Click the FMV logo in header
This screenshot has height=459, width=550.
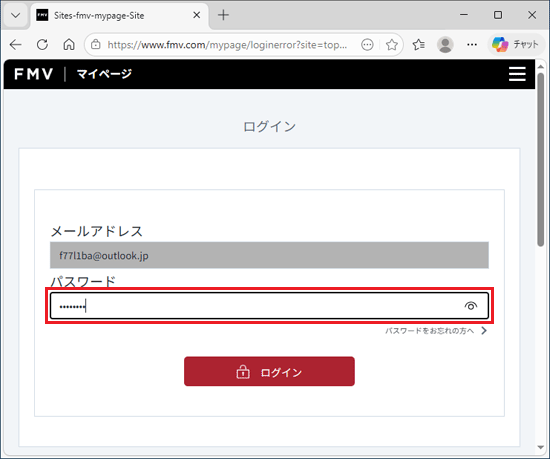[34, 74]
